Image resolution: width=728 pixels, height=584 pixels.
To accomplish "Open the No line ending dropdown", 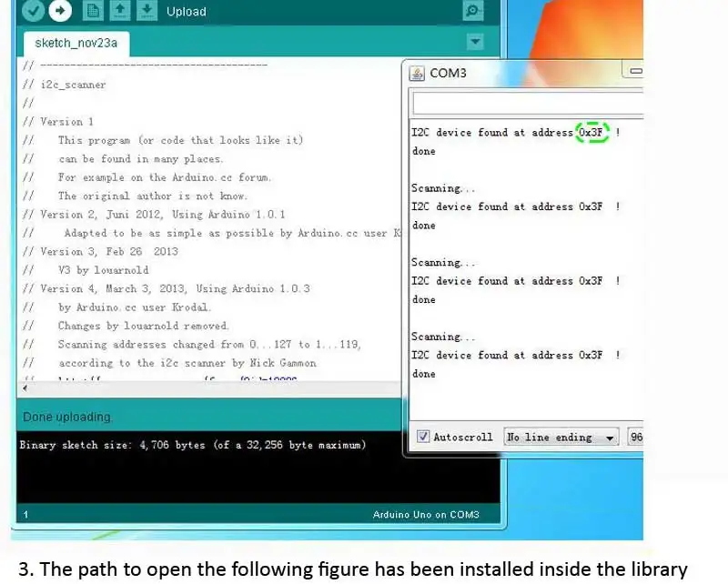I will [x=561, y=437].
